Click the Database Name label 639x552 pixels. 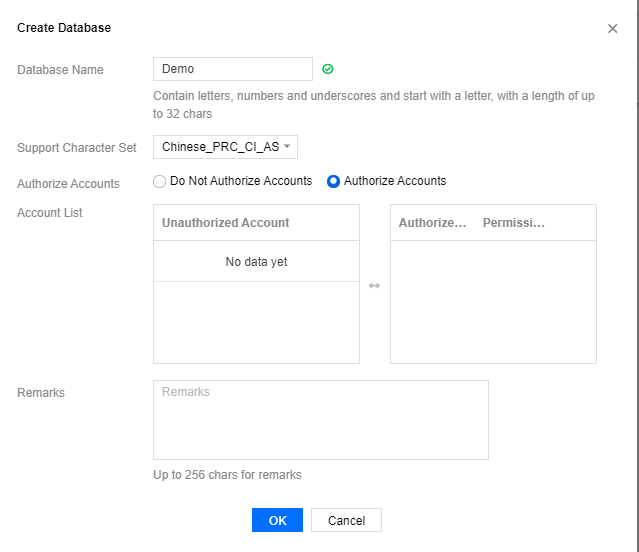(60, 70)
